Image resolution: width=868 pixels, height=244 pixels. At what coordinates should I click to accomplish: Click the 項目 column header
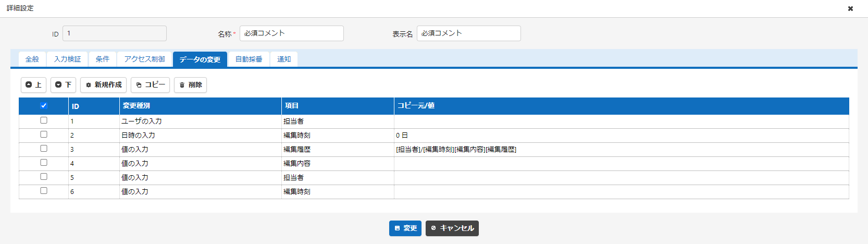click(338, 106)
